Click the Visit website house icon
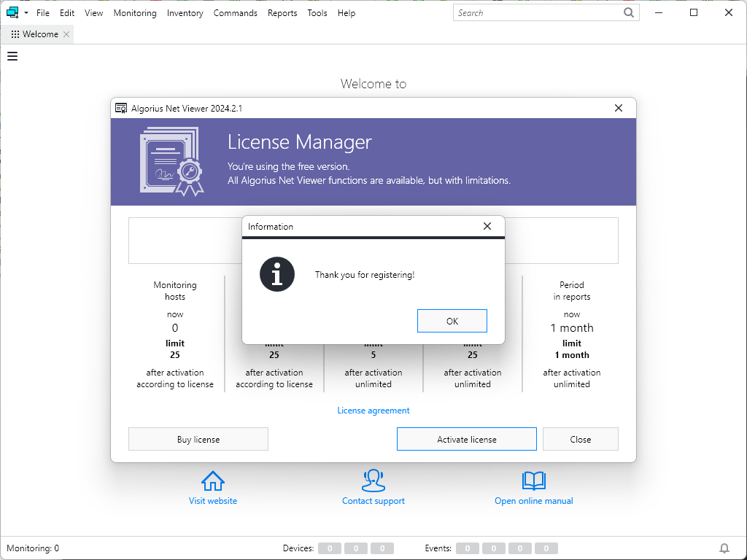 (213, 481)
